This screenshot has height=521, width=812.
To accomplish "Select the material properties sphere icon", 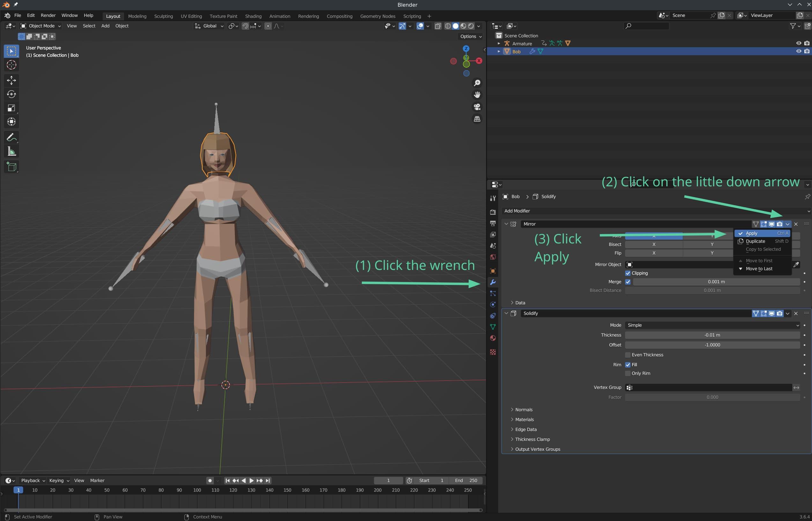I will [493, 339].
